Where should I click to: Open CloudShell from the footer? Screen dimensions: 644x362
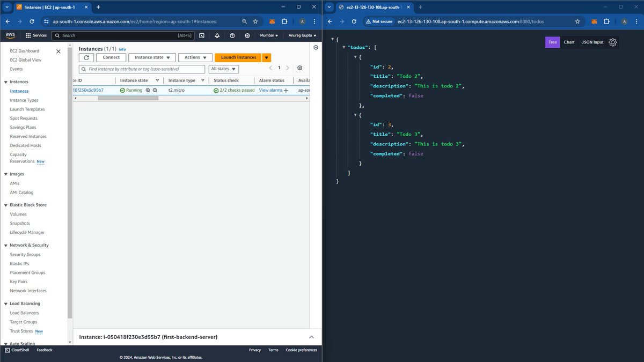tap(17, 350)
